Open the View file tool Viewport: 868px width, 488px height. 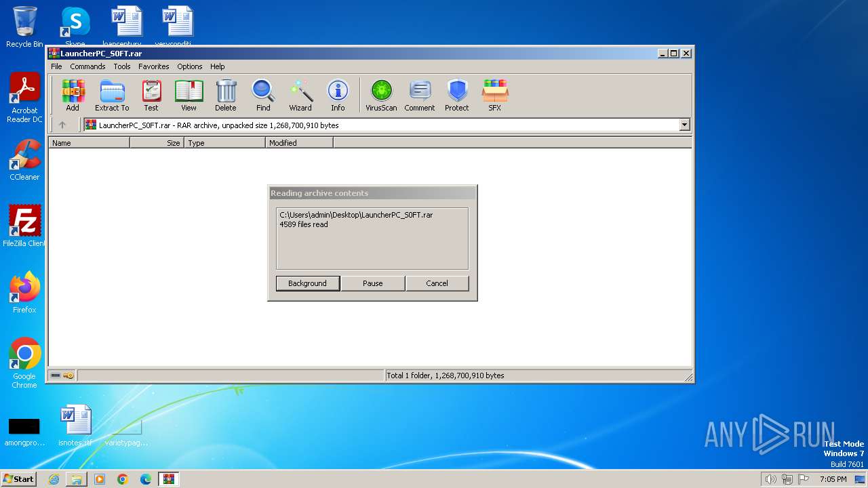click(x=189, y=96)
